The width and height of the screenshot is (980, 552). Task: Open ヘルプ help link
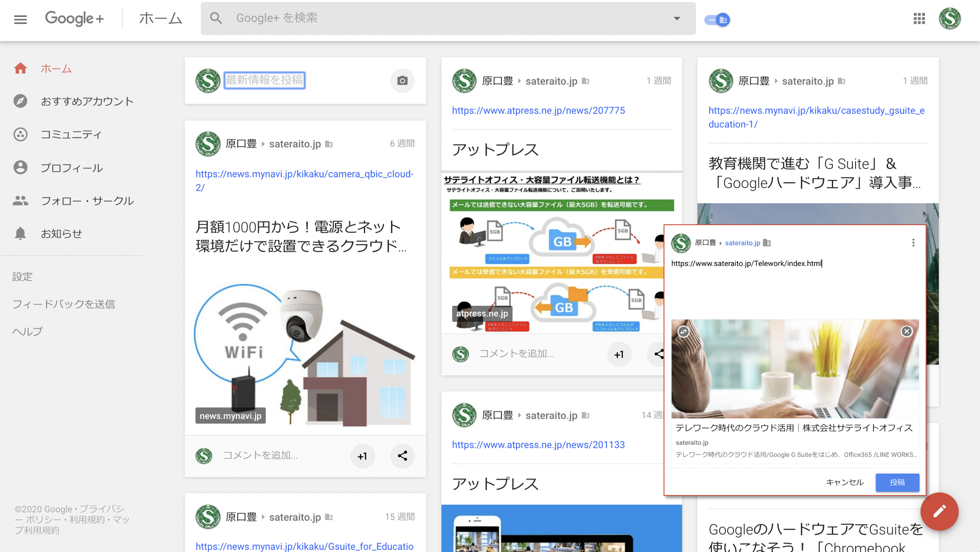[28, 331]
